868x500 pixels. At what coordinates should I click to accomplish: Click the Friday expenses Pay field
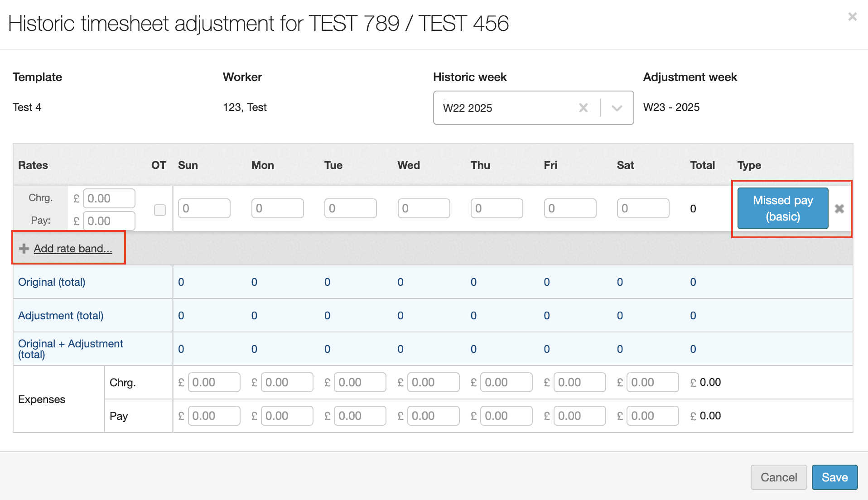click(580, 416)
